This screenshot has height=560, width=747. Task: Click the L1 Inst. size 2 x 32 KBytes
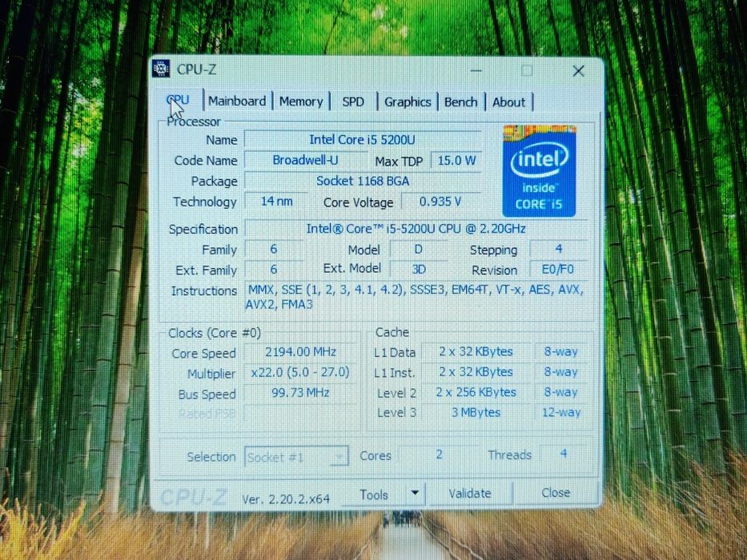[x=476, y=372]
